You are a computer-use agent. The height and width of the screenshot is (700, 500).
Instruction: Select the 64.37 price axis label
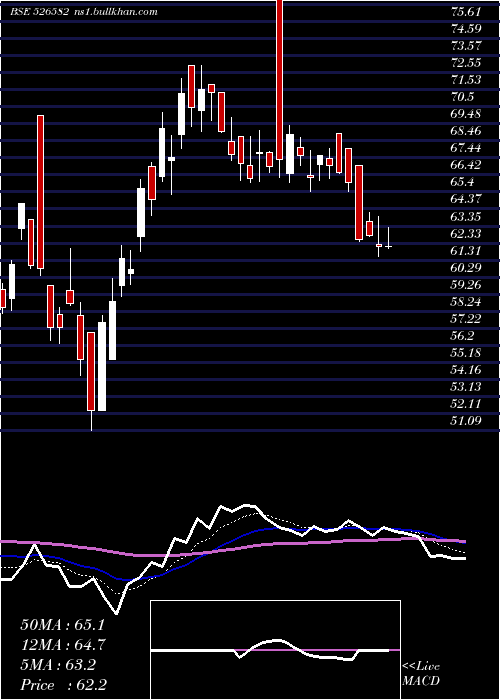(x=466, y=199)
